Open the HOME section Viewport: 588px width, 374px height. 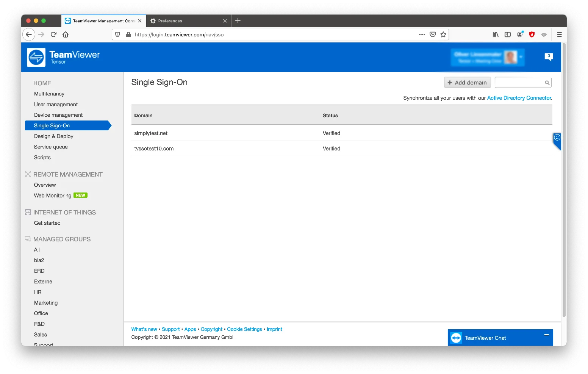(x=42, y=83)
